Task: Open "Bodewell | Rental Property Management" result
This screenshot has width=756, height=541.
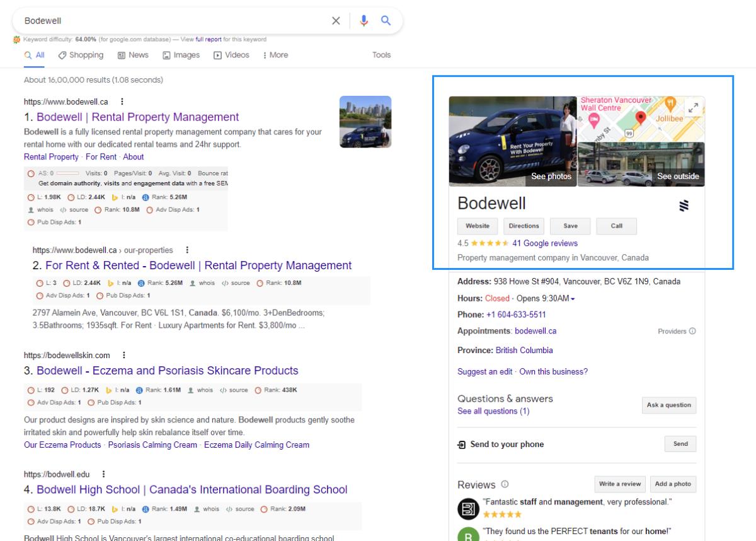Action: 137,117
